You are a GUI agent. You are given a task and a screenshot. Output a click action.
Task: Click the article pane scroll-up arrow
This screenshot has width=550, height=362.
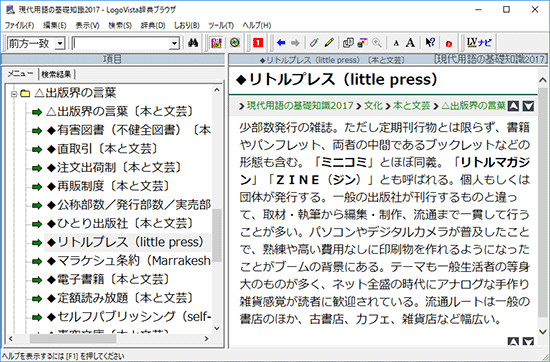pos(542,80)
